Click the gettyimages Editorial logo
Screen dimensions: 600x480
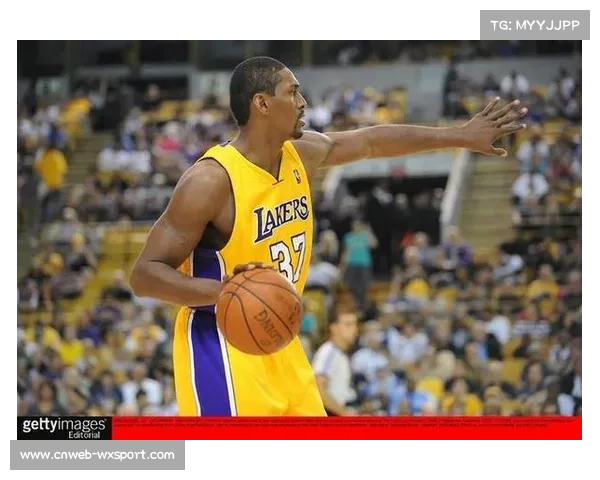[64, 427]
